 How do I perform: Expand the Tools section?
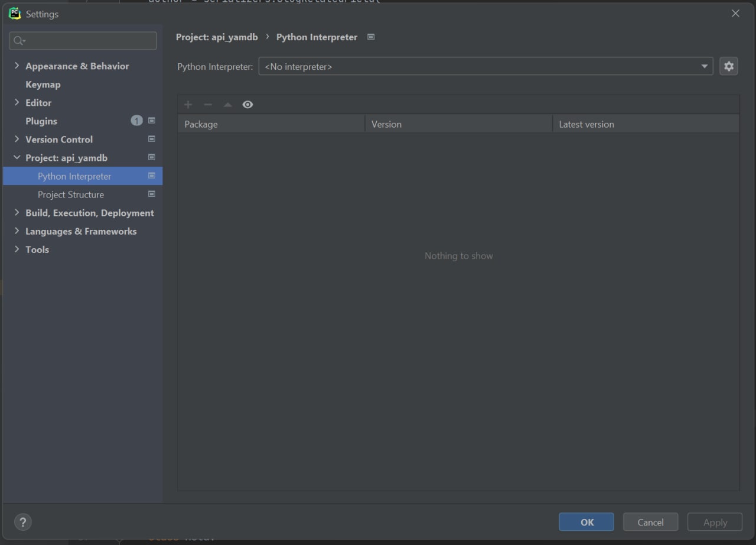tap(17, 249)
